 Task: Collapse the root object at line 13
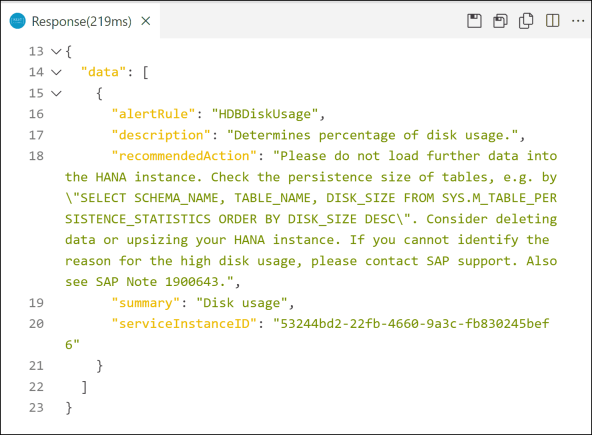pos(56,51)
